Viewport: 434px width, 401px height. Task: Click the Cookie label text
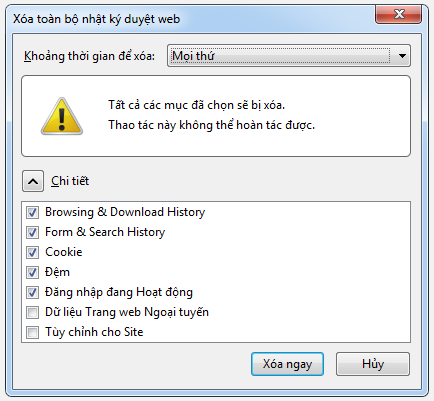[64, 252]
